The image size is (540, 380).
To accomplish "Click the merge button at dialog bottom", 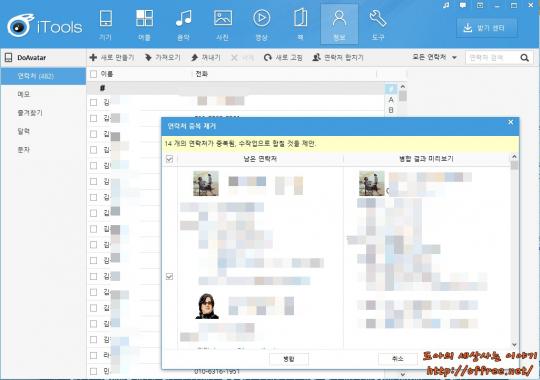I will pyautogui.click(x=289, y=359).
